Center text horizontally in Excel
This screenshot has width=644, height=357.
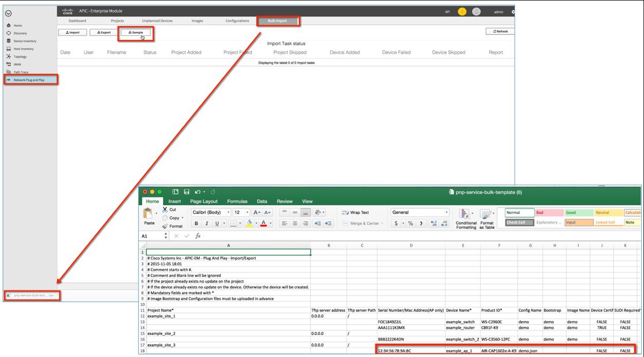295,223
